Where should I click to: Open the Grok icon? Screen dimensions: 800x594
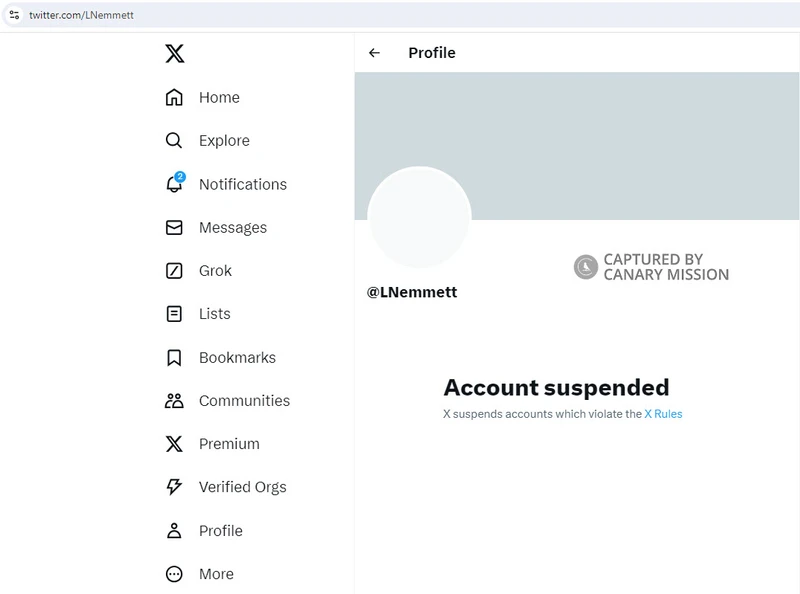[x=174, y=270]
